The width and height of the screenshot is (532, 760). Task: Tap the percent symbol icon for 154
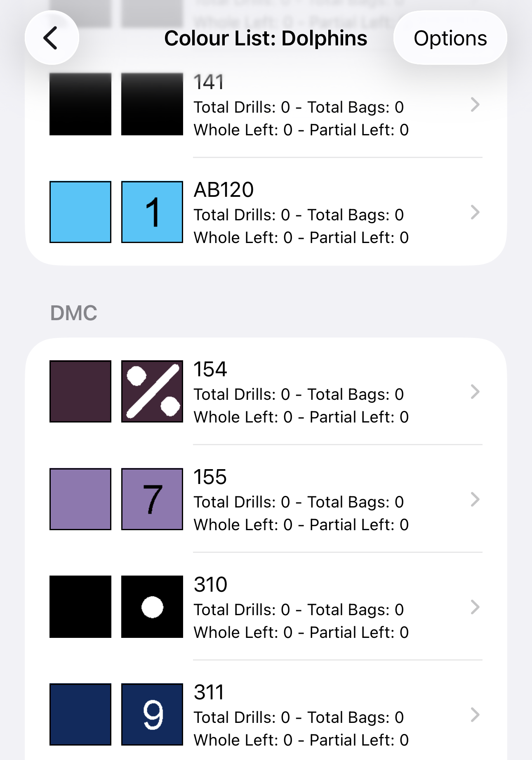[152, 391]
